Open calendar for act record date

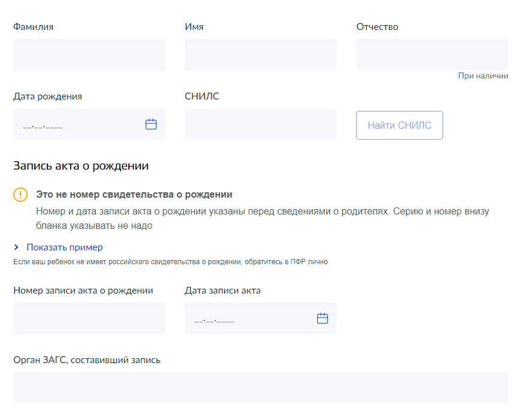click(323, 319)
